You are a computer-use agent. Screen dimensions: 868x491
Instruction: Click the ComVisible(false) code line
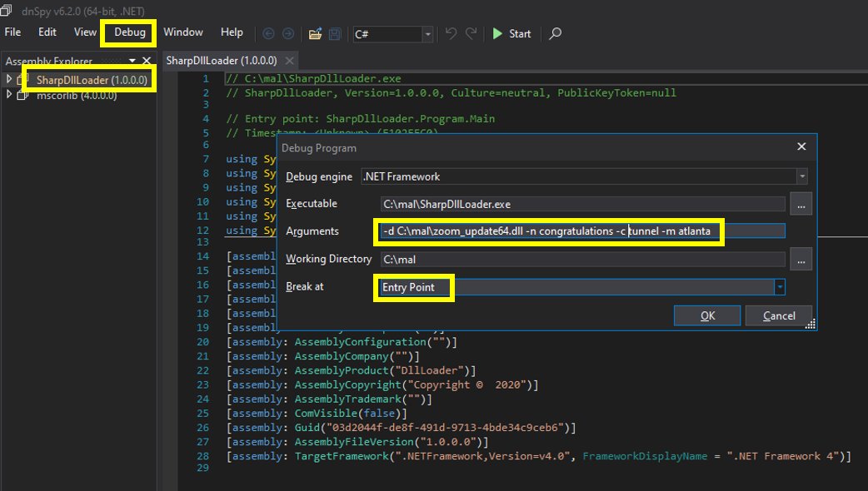click(317, 413)
